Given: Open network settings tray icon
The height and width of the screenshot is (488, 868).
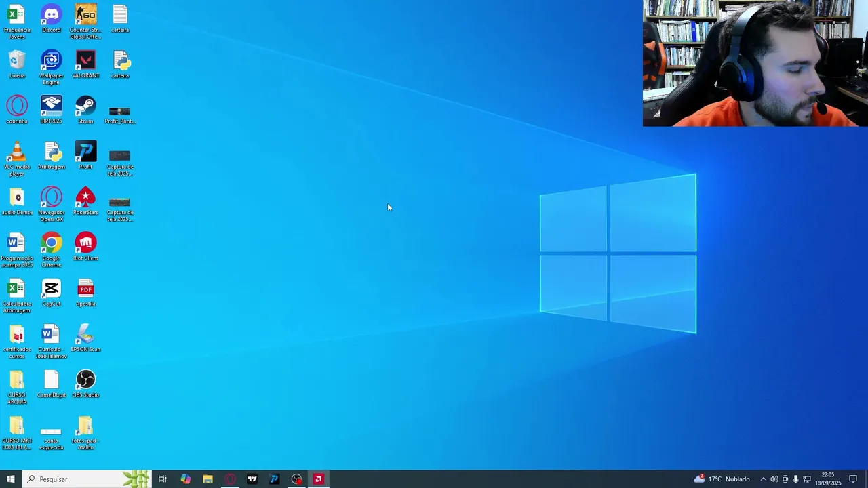Looking at the screenshot, I should tap(807, 479).
